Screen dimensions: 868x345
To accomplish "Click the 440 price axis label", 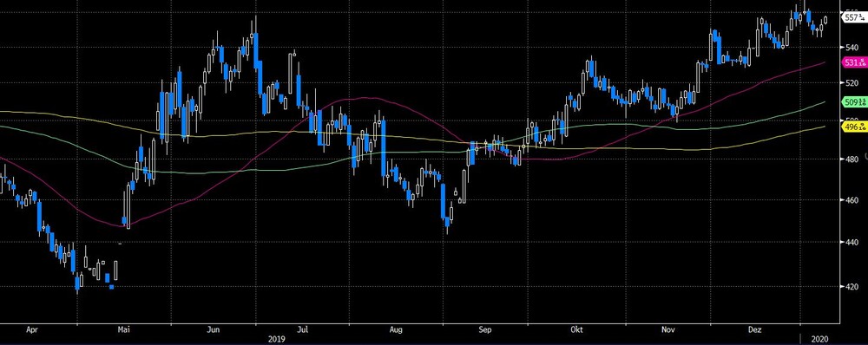I will 852,242.
